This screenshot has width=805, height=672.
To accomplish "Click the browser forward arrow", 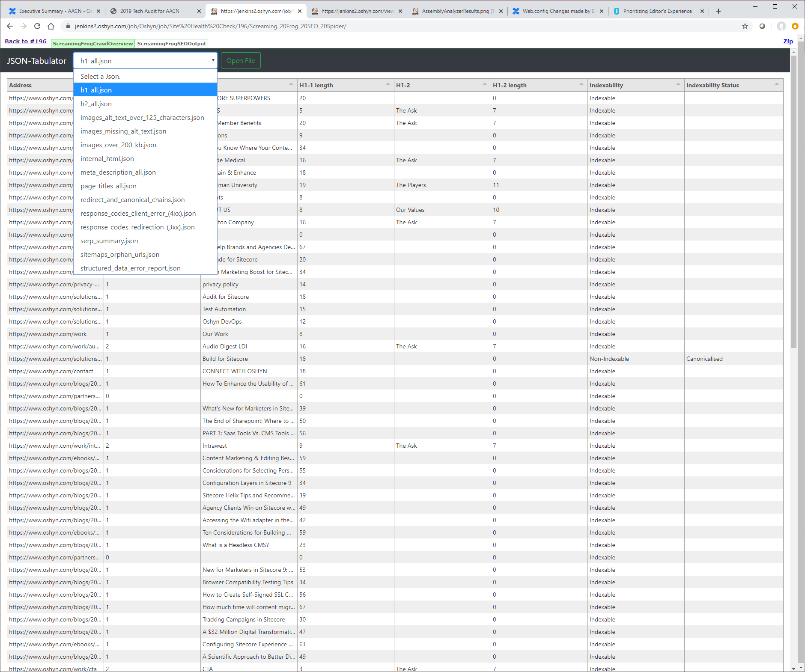I will (24, 26).
